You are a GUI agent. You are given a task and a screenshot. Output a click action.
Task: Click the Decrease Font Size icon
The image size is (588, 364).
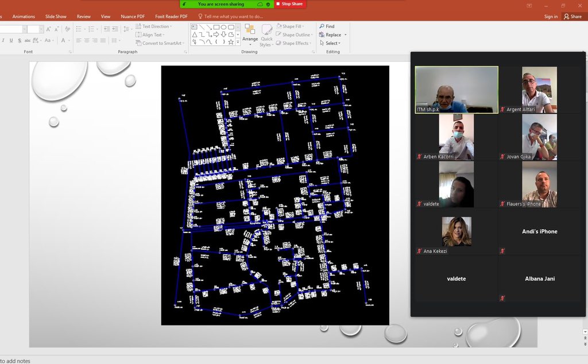57,29
